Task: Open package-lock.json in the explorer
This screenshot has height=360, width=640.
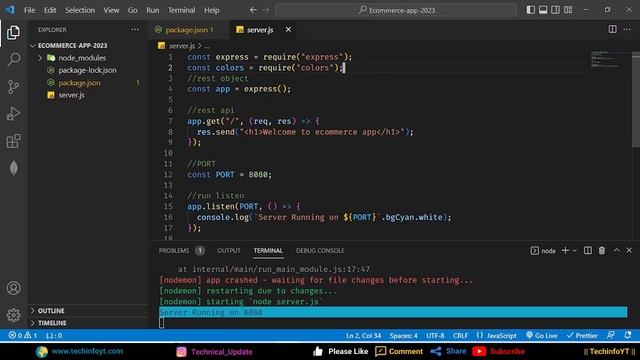Action: pyautogui.click(x=87, y=70)
